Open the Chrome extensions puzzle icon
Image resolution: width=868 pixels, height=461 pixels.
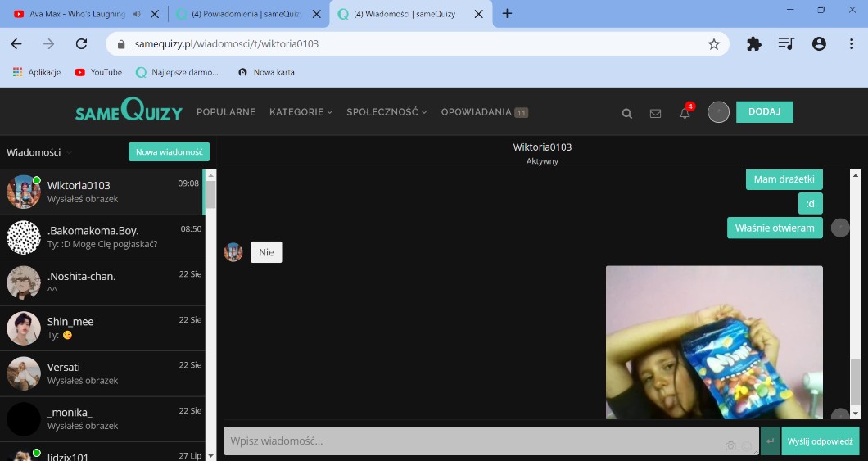tap(753, 44)
